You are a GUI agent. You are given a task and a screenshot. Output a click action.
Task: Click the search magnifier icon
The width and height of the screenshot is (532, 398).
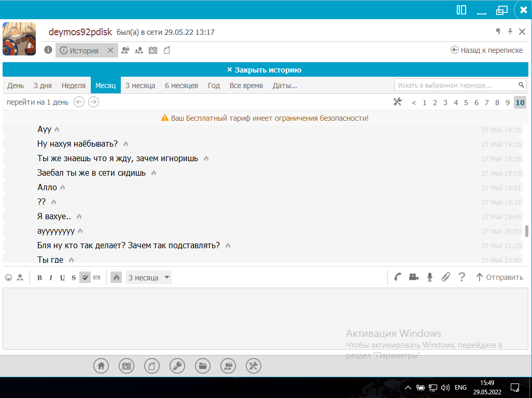tap(522, 85)
